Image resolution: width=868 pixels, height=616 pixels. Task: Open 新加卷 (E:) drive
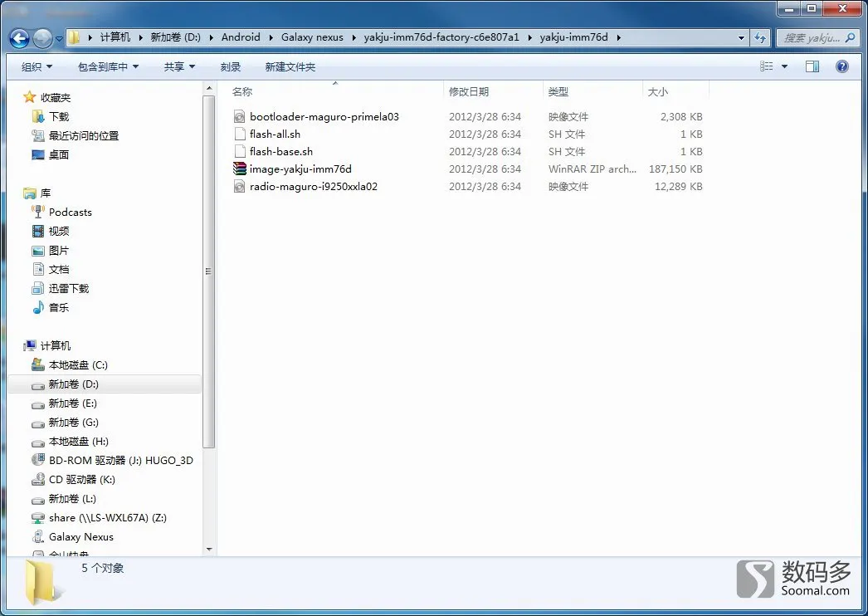tap(72, 403)
